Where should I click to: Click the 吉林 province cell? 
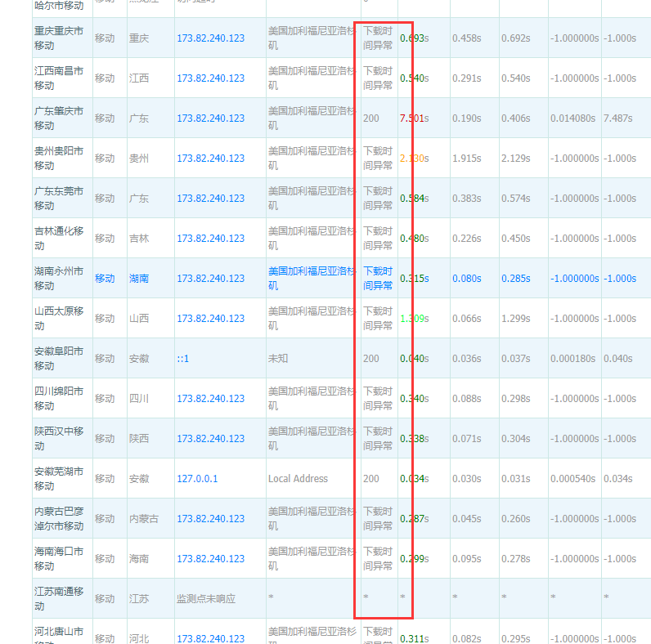[x=139, y=239]
